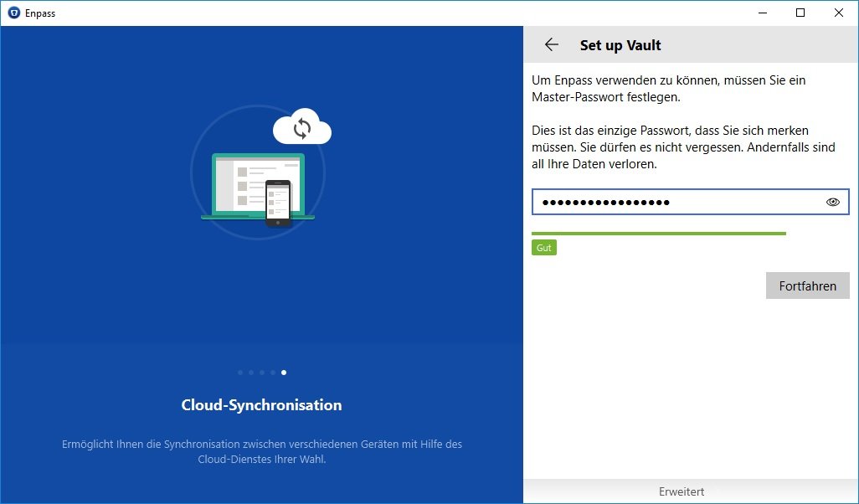The height and width of the screenshot is (504, 859).
Task: Click the Enpass logo in the title bar
Action: click(13, 13)
